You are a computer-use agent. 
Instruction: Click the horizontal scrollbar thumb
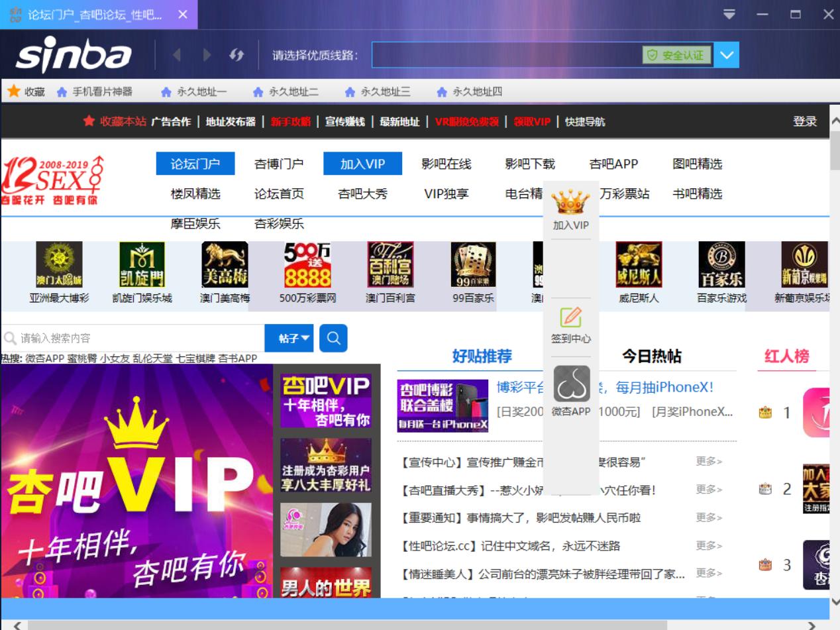coord(347,625)
